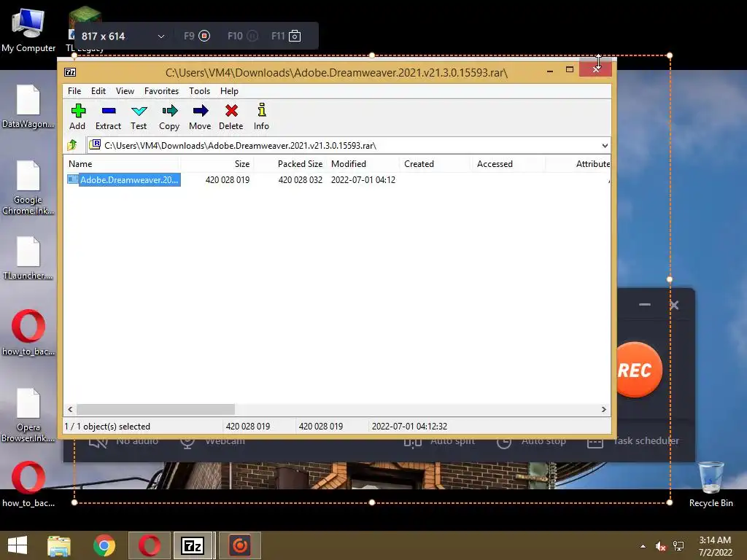747x560 pixels.
Task: Click the 420 028 032 packed size cell
Action: pos(300,180)
